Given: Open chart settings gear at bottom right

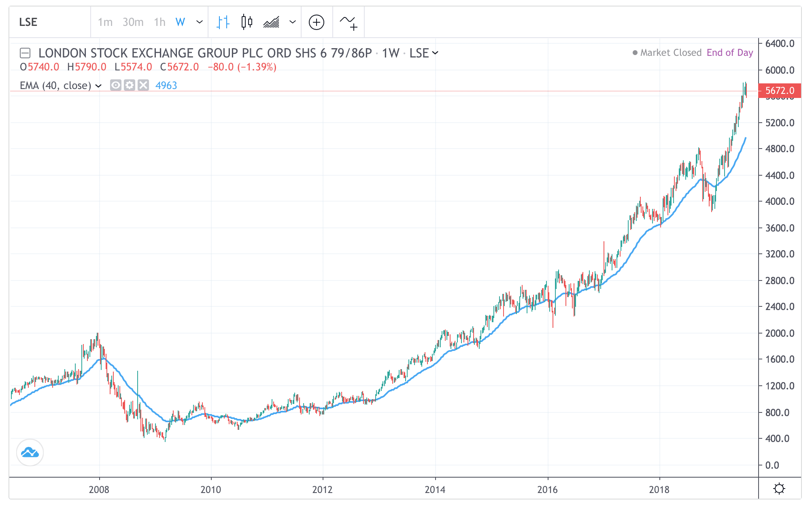Looking at the screenshot, I should click(x=779, y=489).
